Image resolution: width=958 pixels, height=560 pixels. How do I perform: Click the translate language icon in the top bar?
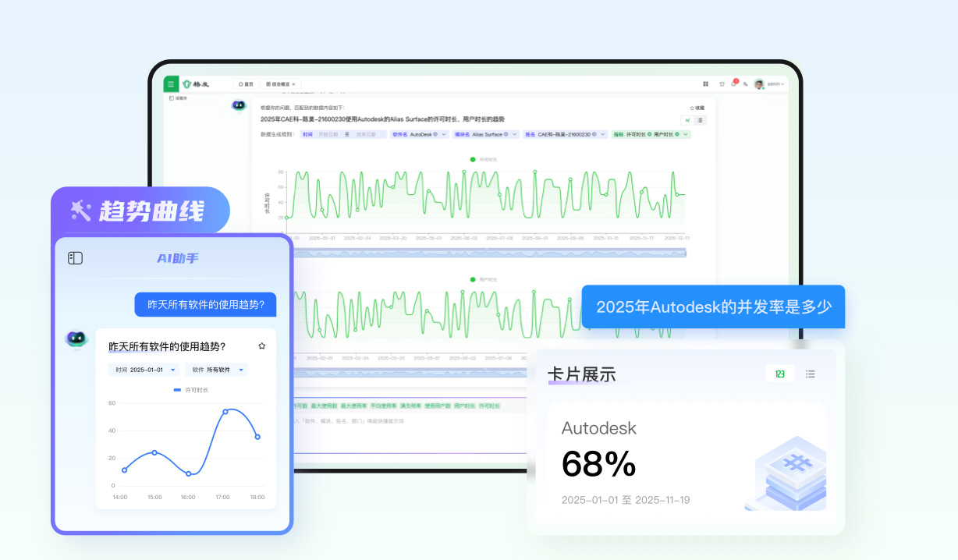[745, 83]
